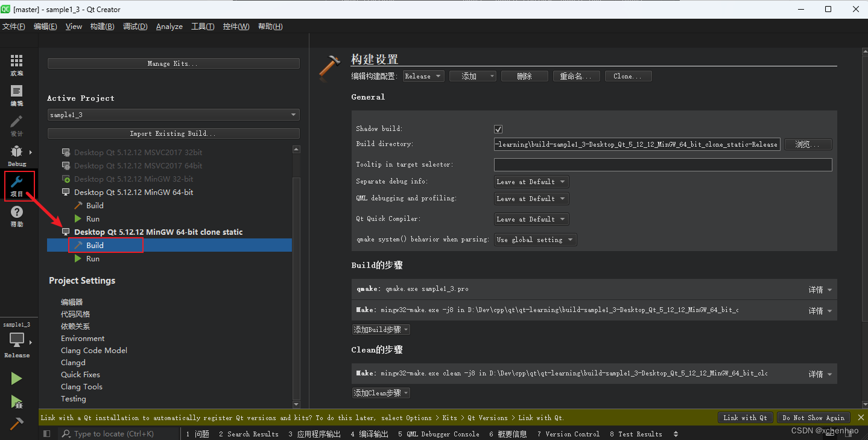Open the 添加Build步骤 dropdown
Screen dimensions: 868x440
coord(381,330)
